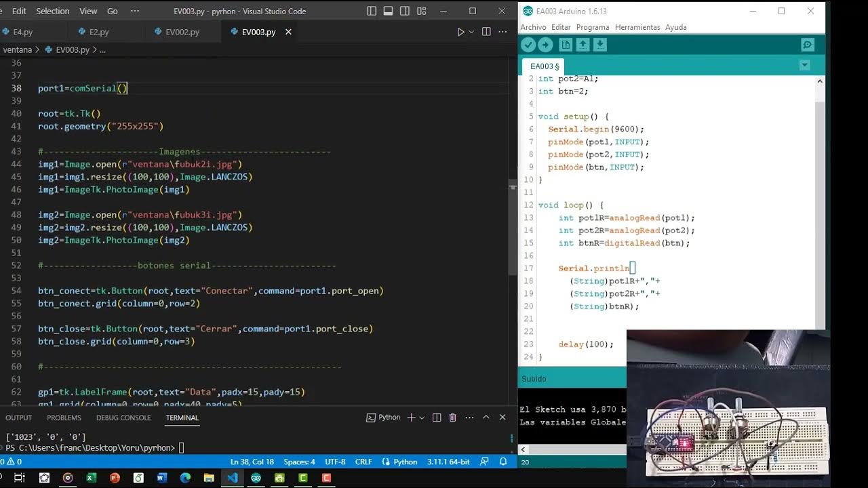Viewport: 868px width, 488px height.
Task: Toggle VS Code panel layout button
Action: (388, 11)
